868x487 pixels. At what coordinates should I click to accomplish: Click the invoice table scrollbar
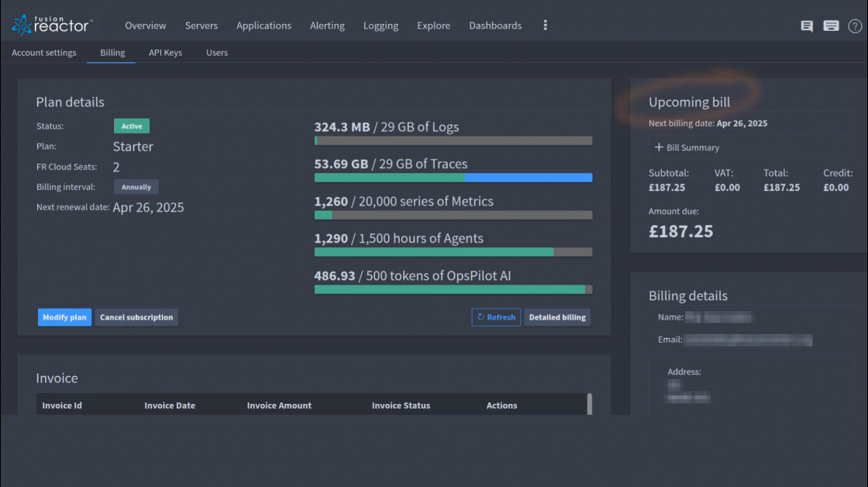coord(590,404)
